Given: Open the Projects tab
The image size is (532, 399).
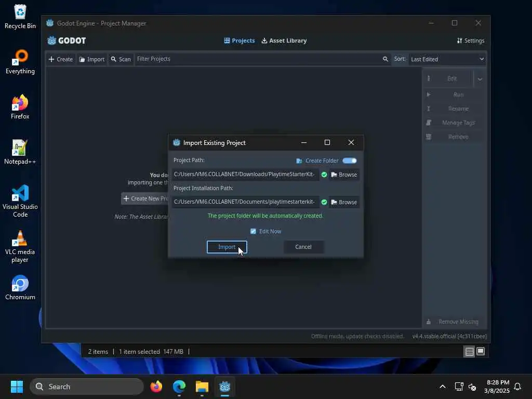Looking at the screenshot, I should click(x=239, y=41).
